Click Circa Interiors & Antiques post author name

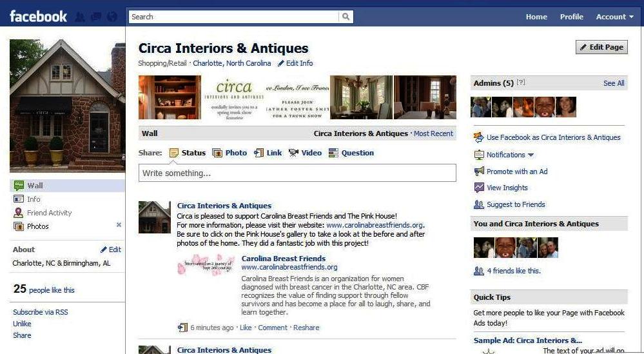click(224, 206)
